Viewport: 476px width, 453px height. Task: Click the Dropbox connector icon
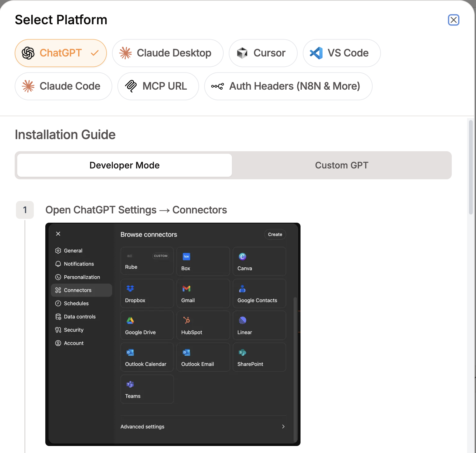[x=130, y=288]
